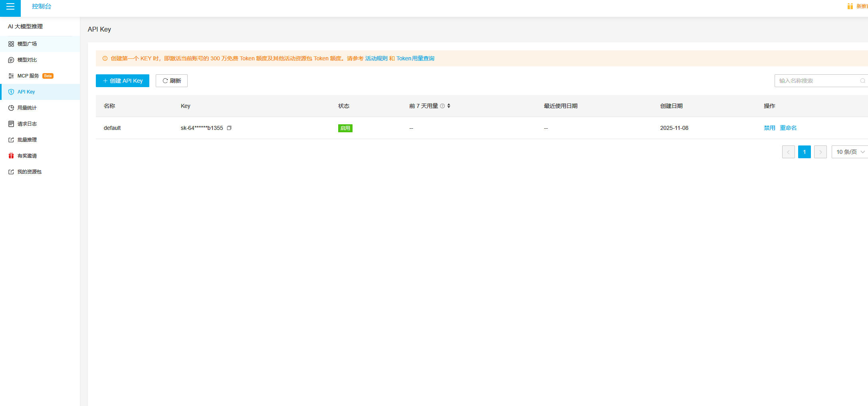Go to the previous page arrow
This screenshot has width=868, height=406.
point(789,152)
